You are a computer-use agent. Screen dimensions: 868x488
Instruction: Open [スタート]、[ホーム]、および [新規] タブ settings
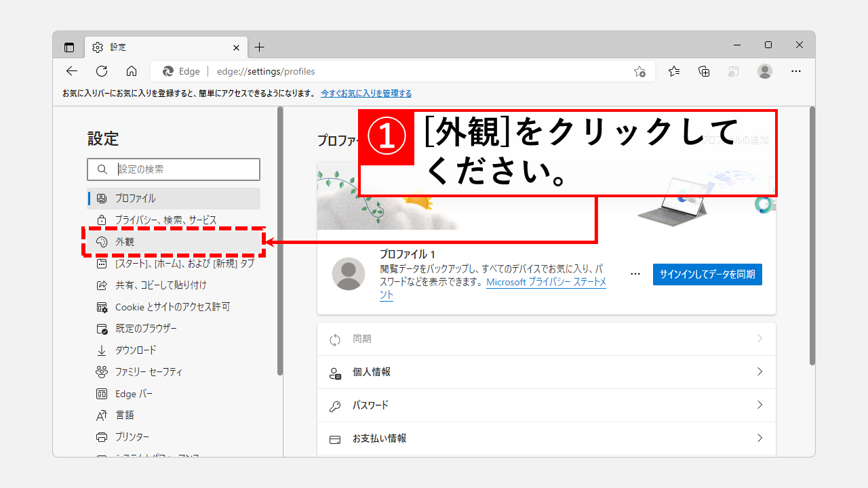pyautogui.click(x=174, y=264)
